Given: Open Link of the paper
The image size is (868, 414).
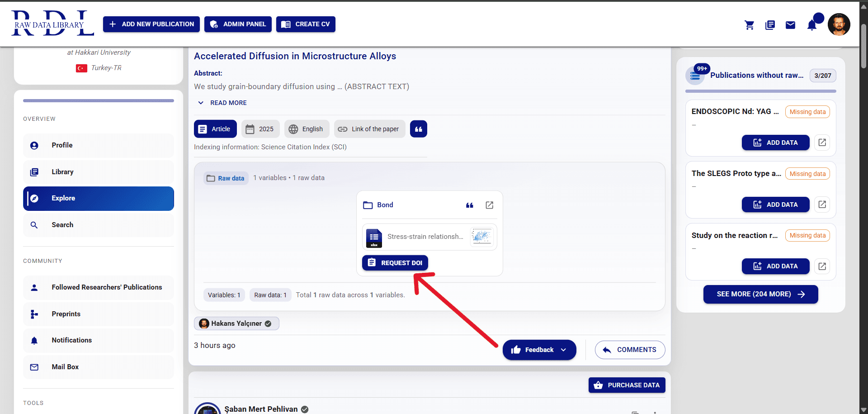Looking at the screenshot, I should (369, 129).
